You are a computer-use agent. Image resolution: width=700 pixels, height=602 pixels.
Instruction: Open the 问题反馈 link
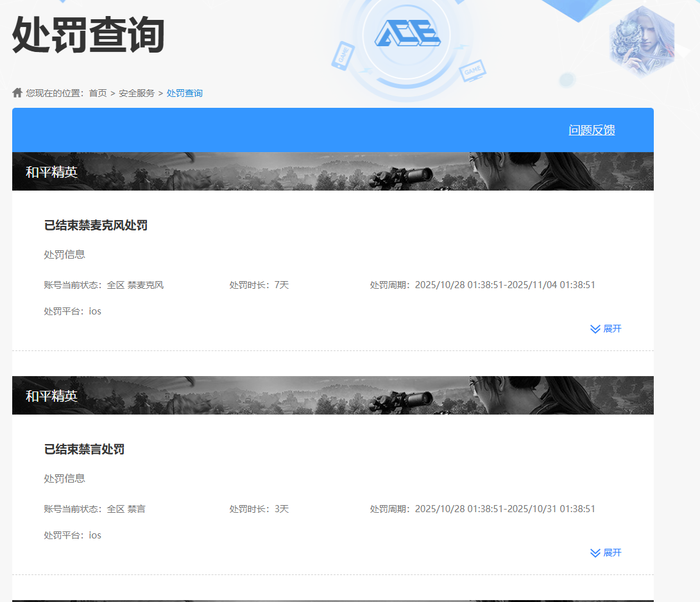592,130
